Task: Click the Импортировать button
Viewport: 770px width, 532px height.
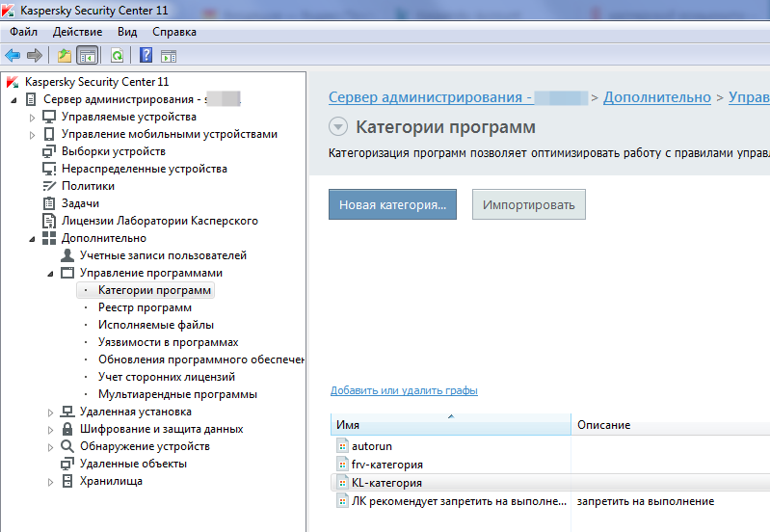Action: (x=528, y=205)
